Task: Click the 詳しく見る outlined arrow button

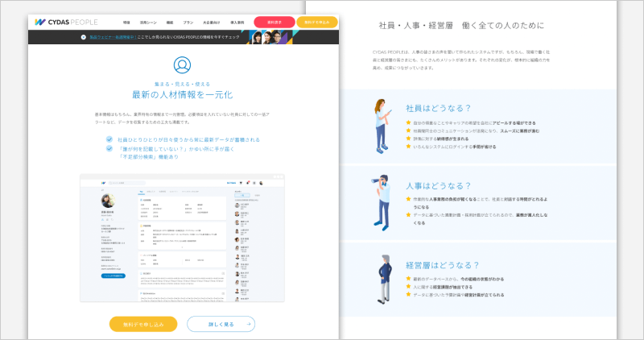Action: (x=221, y=324)
